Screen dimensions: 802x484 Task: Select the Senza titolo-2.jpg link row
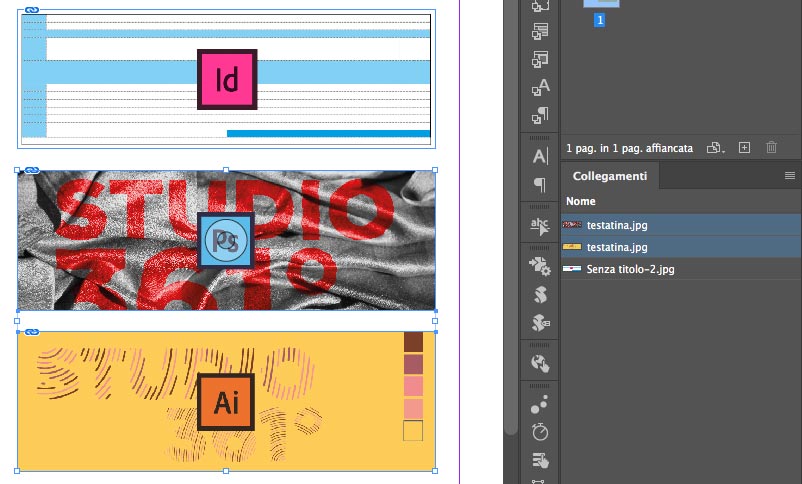click(681, 269)
